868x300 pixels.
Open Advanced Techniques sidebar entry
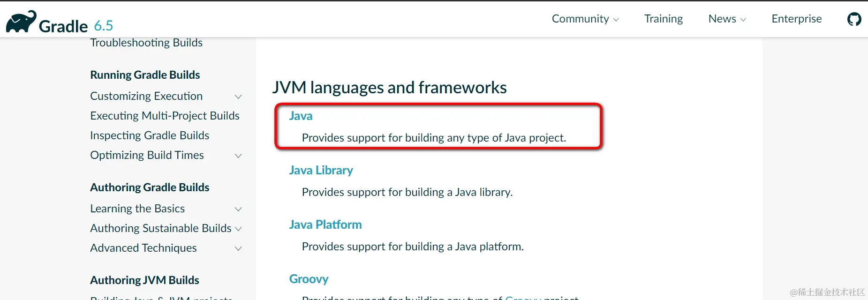pos(143,248)
